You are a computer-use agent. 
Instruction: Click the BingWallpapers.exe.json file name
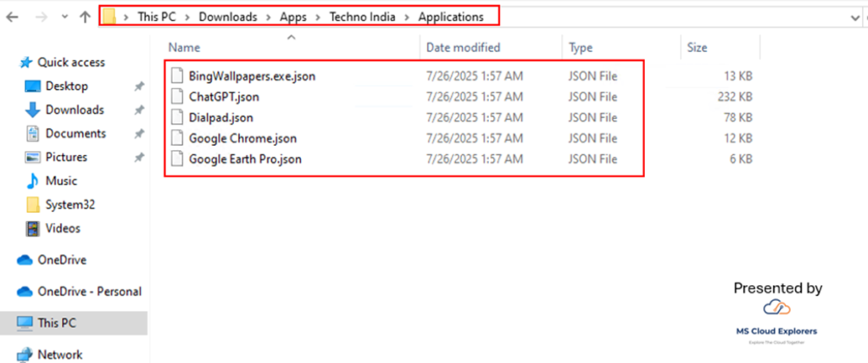click(x=252, y=76)
